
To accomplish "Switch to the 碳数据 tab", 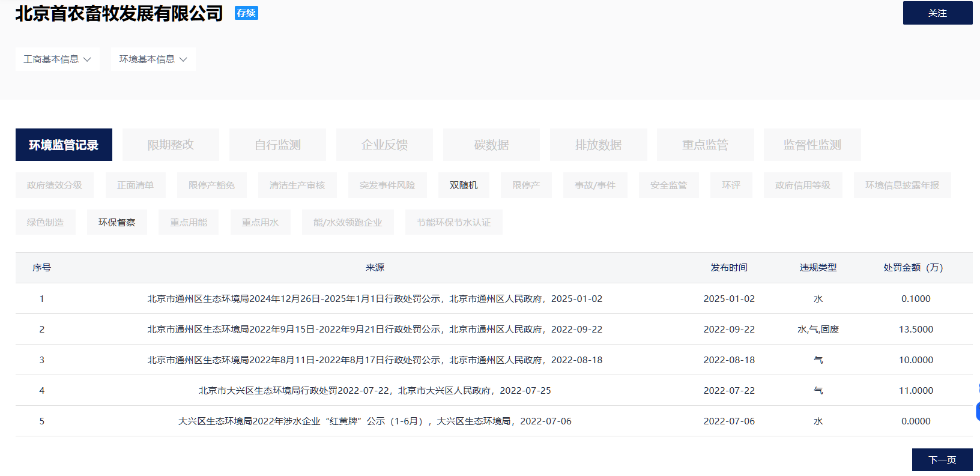I will click(x=491, y=145).
